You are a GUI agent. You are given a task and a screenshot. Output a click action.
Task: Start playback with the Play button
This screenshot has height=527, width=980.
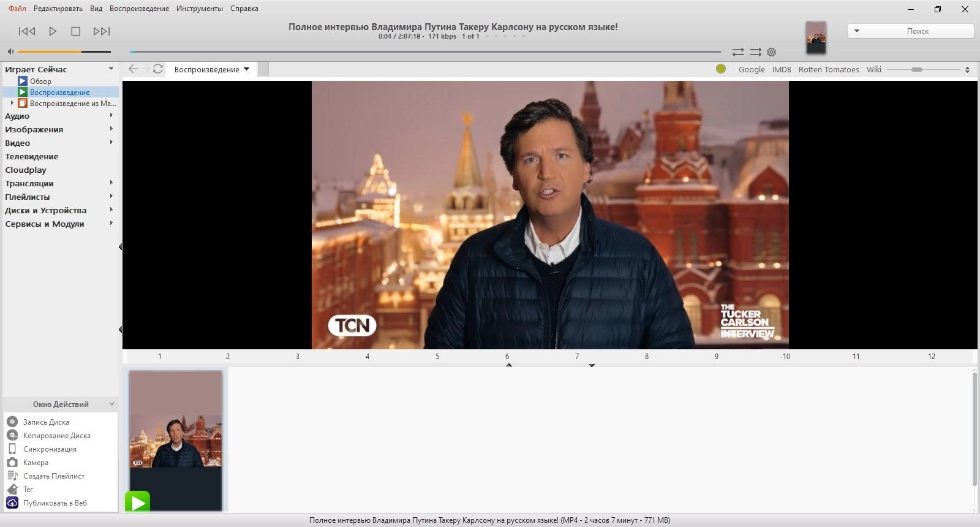[x=53, y=31]
